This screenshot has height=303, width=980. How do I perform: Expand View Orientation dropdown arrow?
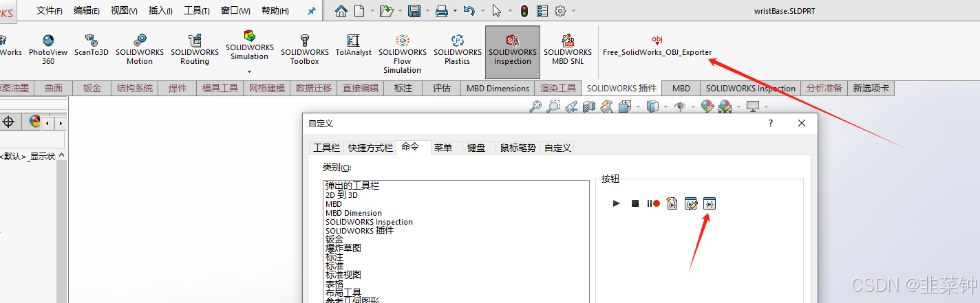(x=638, y=107)
